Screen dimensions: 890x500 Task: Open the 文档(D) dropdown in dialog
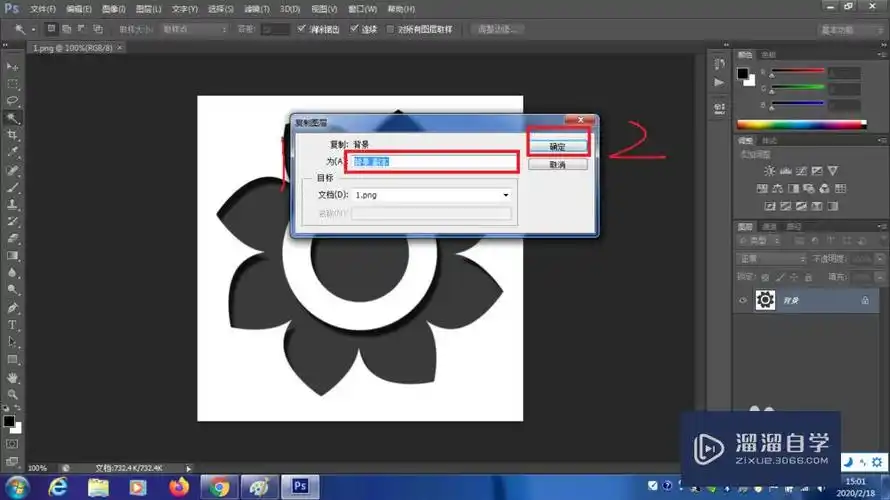(x=432, y=195)
